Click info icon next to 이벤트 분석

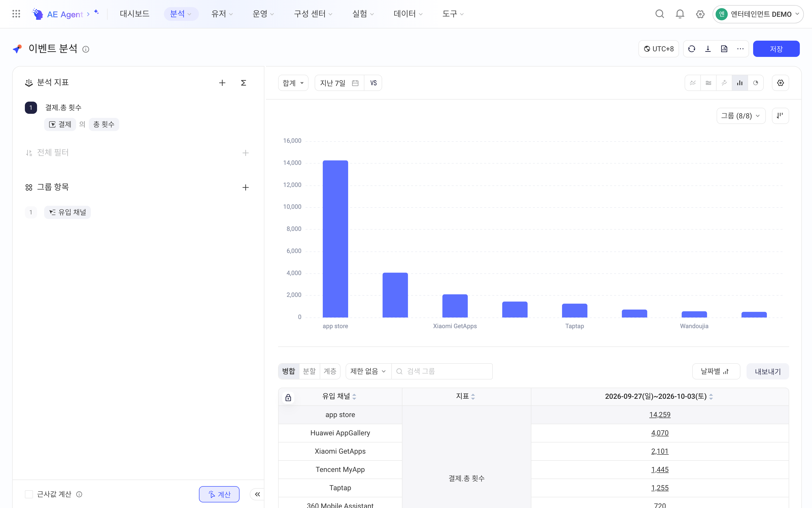click(x=86, y=49)
